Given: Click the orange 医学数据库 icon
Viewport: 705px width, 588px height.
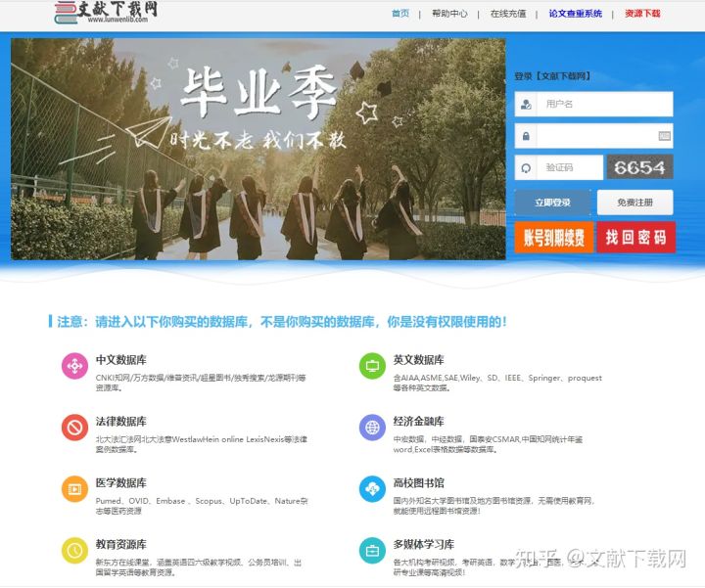Looking at the screenshot, I should pos(74,489).
